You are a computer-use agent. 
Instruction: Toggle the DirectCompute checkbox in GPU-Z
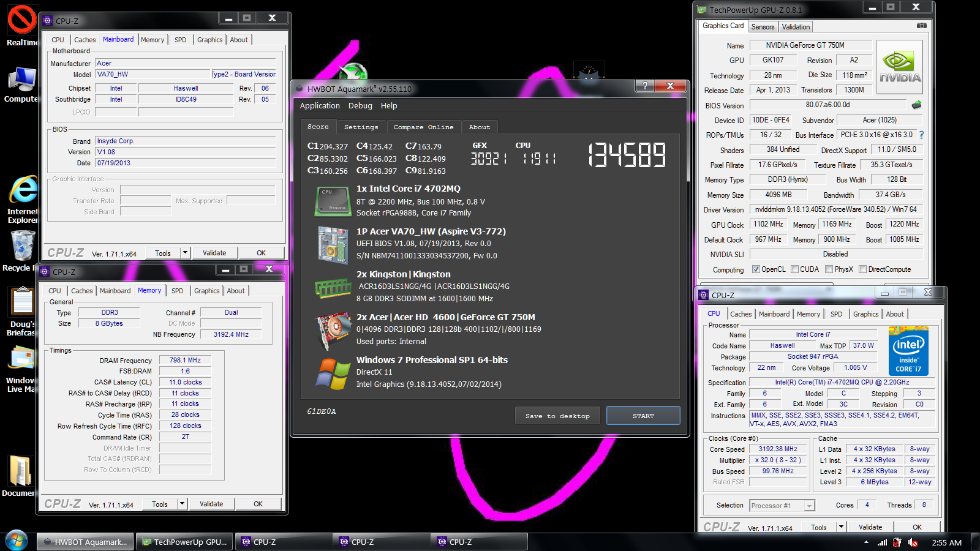pyautogui.click(x=862, y=269)
